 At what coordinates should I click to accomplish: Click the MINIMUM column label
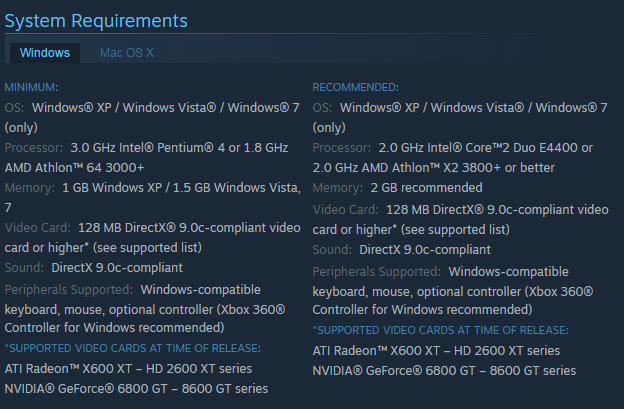31,87
